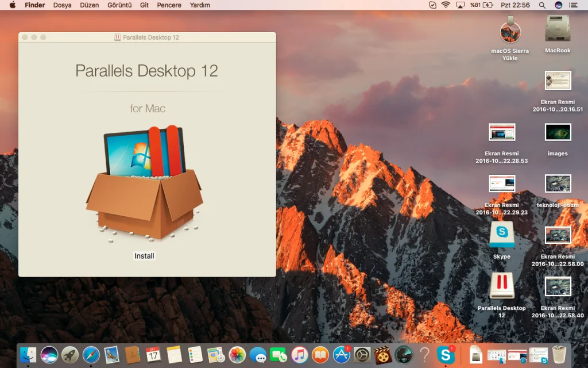Select the images file thumbnail on desktop
The height and width of the screenshot is (368, 588).
tap(558, 133)
